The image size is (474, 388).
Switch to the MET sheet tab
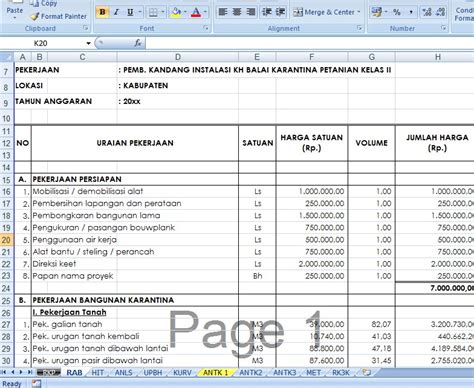click(313, 372)
